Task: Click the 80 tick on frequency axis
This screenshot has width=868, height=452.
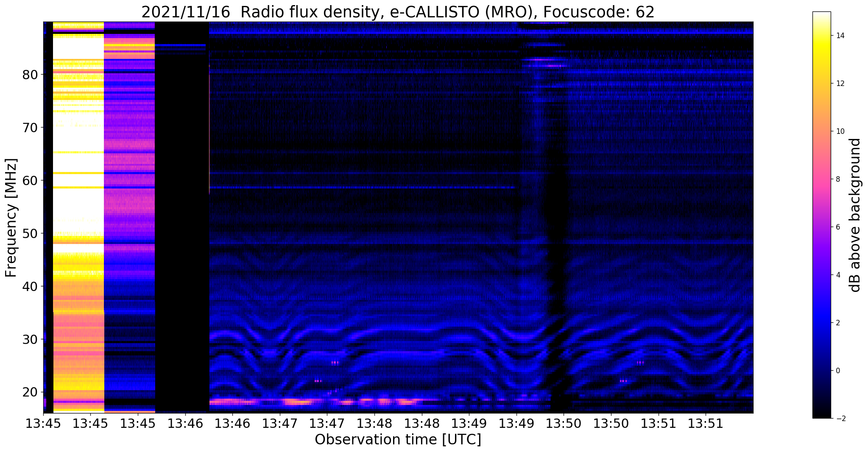Action: click(31, 75)
